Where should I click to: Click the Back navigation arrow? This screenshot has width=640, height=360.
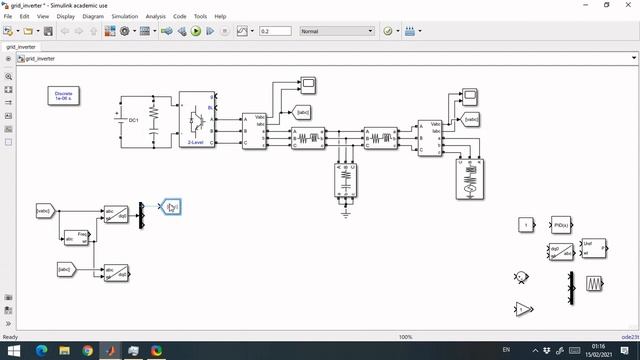point(64,31)
